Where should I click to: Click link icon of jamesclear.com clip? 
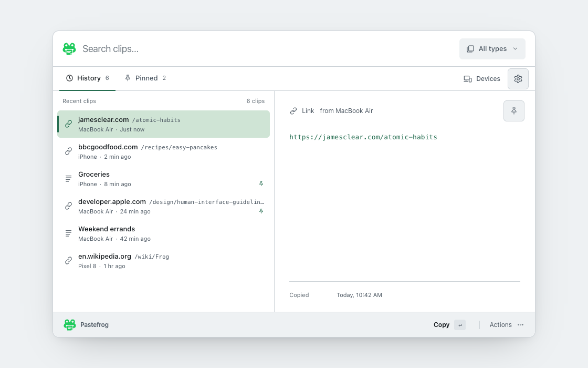pos(68,124)
